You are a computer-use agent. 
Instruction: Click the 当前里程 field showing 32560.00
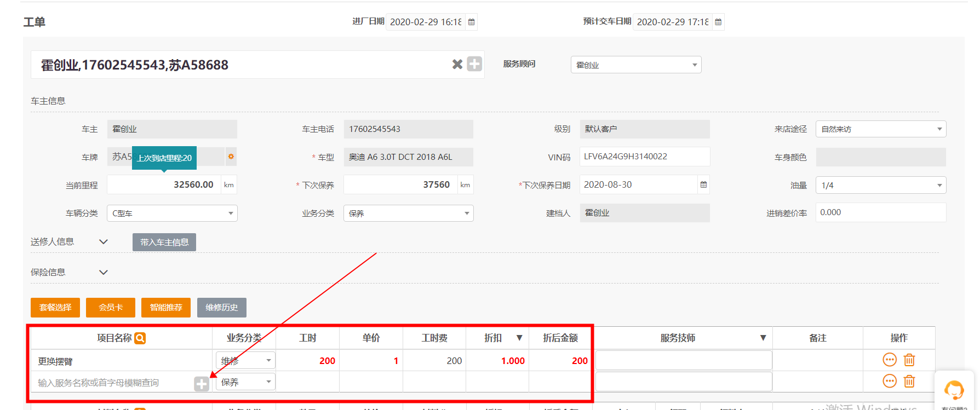pyautogui.click(x=164, y=184)
